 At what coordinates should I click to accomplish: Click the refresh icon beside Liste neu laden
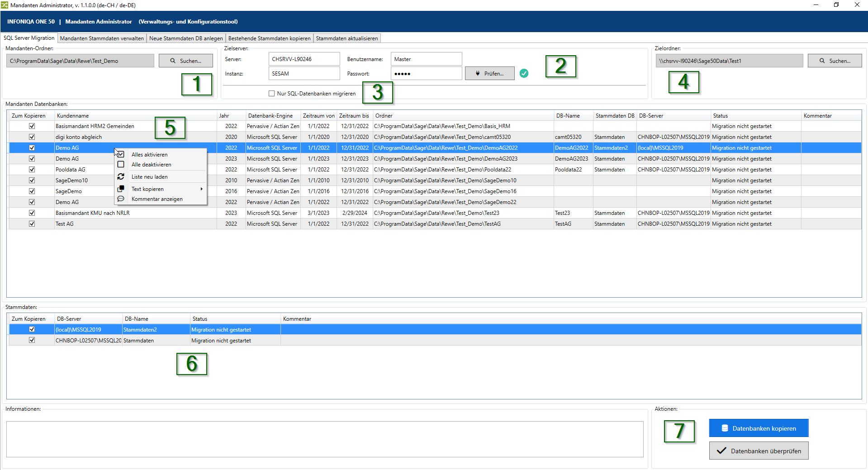click(121, 177)
